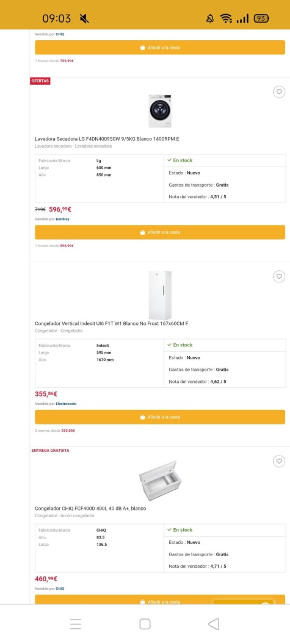Toggle wishlist heart for Indesit Congelador Vertical
Image resolution: width=290 pixels, height=644 pixels.
point(279,276)
